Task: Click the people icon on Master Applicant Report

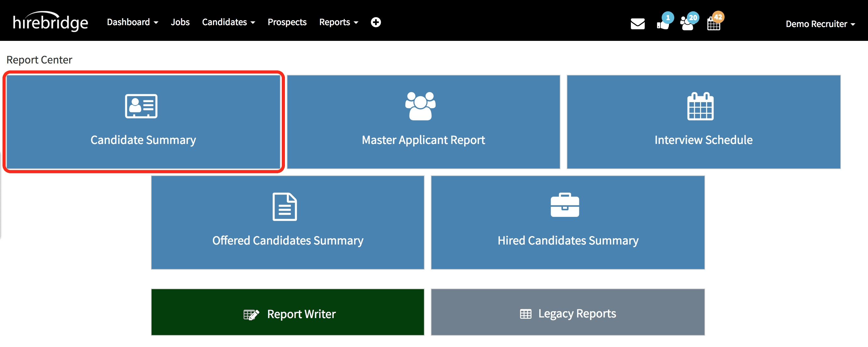Action: tap(421, 106)
